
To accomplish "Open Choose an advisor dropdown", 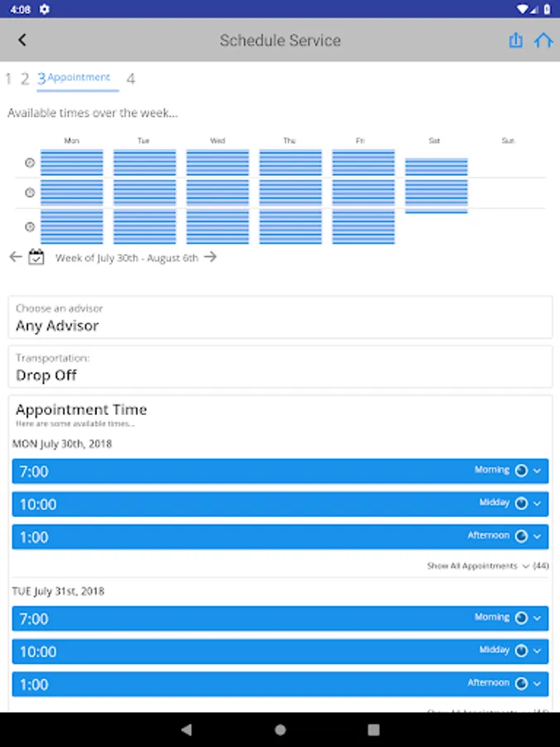I will 280,318.
